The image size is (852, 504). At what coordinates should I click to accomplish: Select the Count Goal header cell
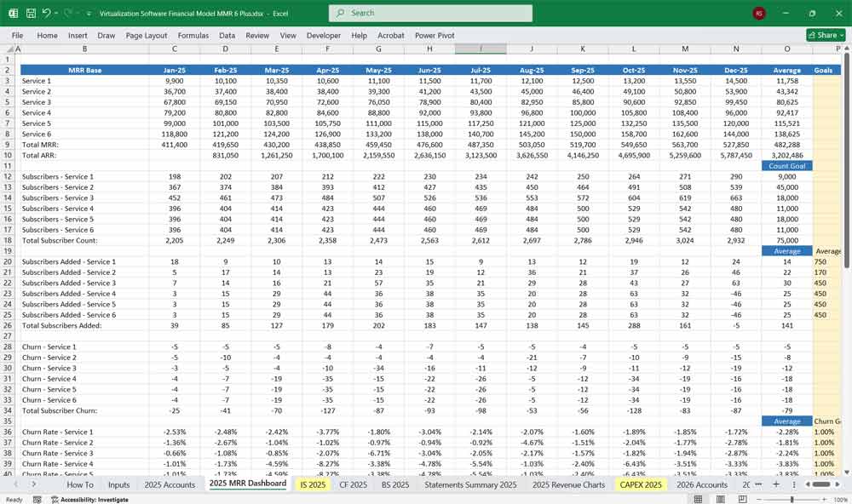[786, 166]
